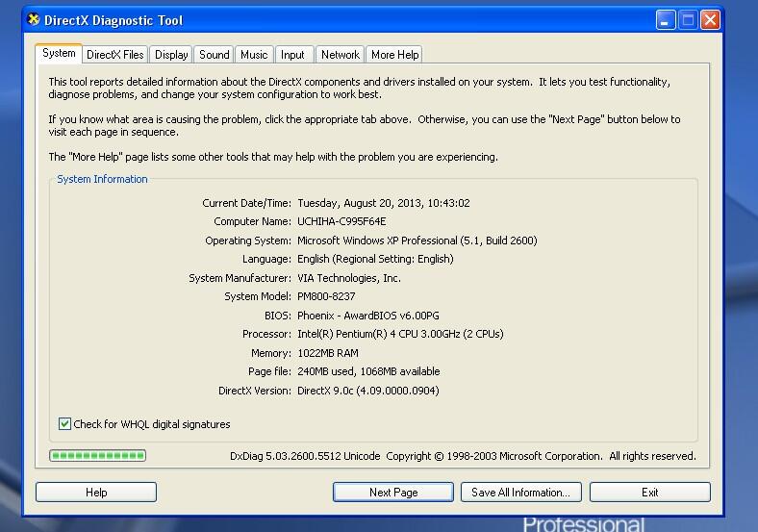Click Microsoft Windows XP Professional value
The height and width of the screenshot is (532, 758).
click(x=417, y=241)
